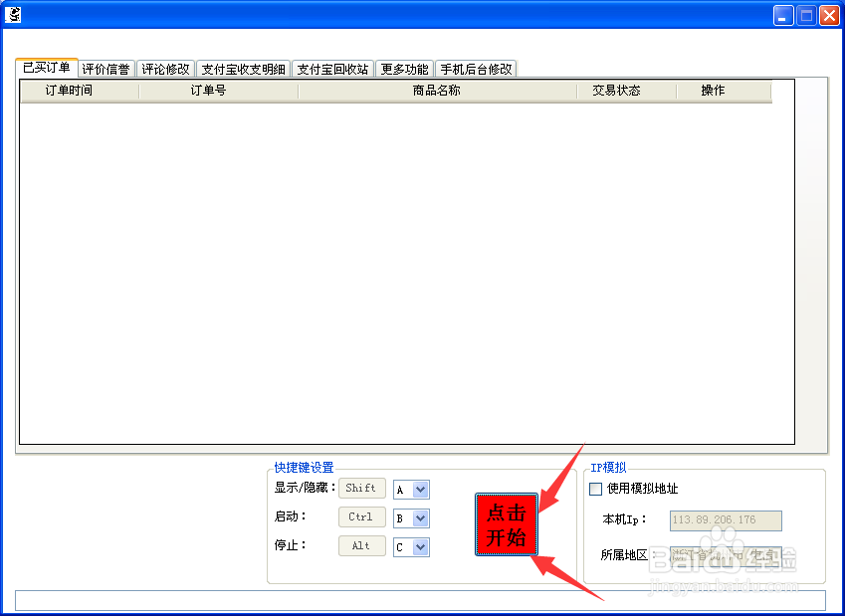Screen dimensions: 845x616
Task: Sort by the 商品名称 column header
Action: (x=435, y=90)
